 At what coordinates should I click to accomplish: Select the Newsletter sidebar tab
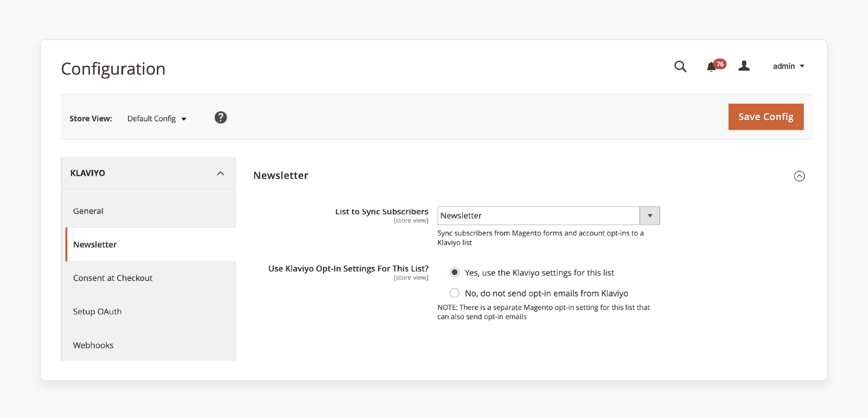click(151, 245)
